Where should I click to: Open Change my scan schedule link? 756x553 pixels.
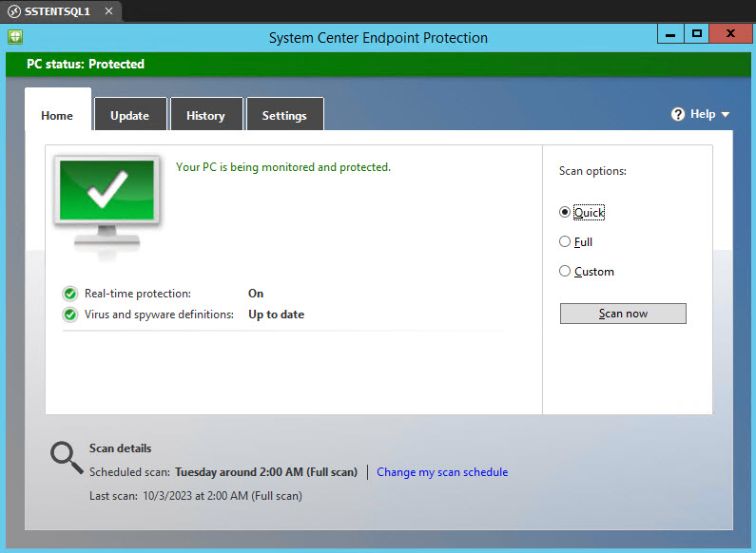click(442, 472)
